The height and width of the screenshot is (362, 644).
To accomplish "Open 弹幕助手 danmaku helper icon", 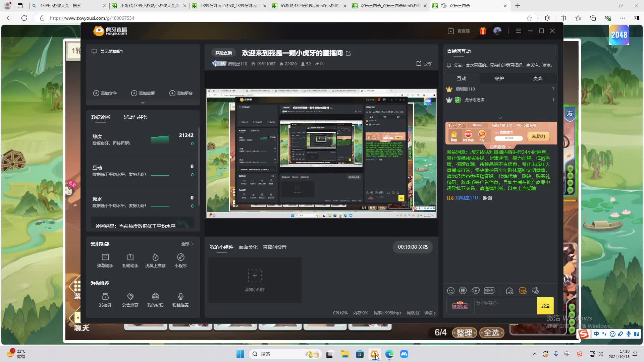I will (105, 257).
